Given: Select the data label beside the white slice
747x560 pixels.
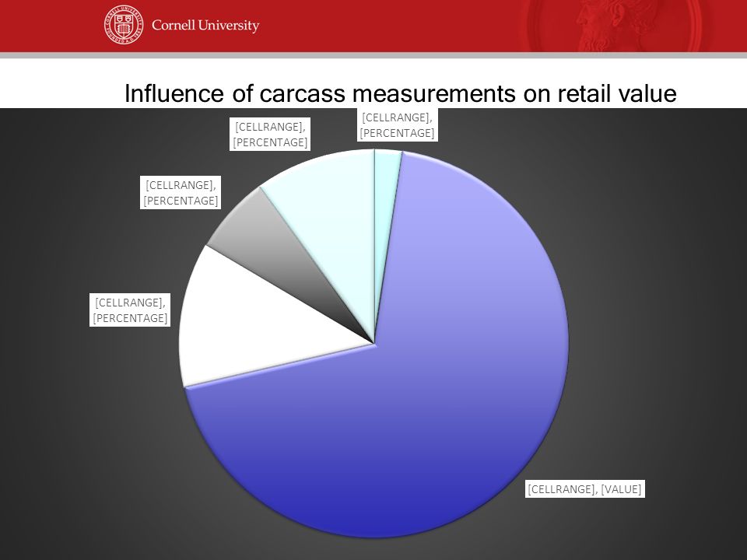Looking at the screenshot, I should point(130,310).
